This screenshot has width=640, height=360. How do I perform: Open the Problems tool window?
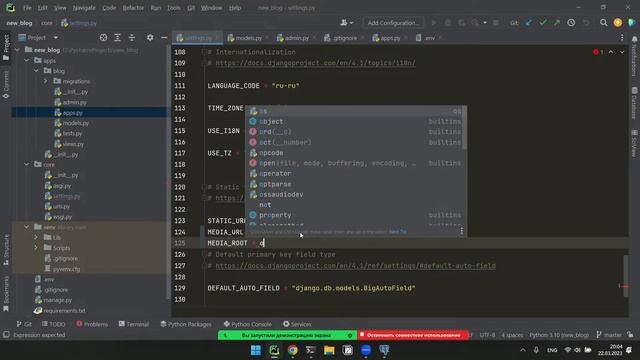[x=92, y=324]
